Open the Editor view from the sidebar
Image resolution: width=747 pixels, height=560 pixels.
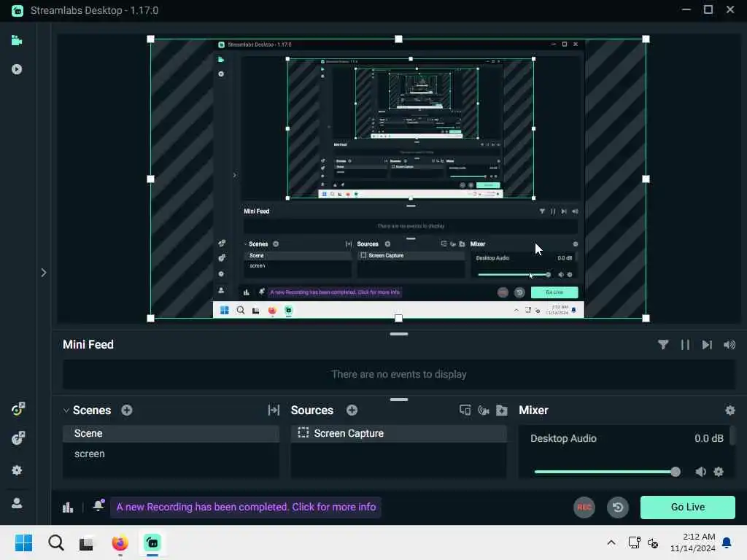point(17,41)
